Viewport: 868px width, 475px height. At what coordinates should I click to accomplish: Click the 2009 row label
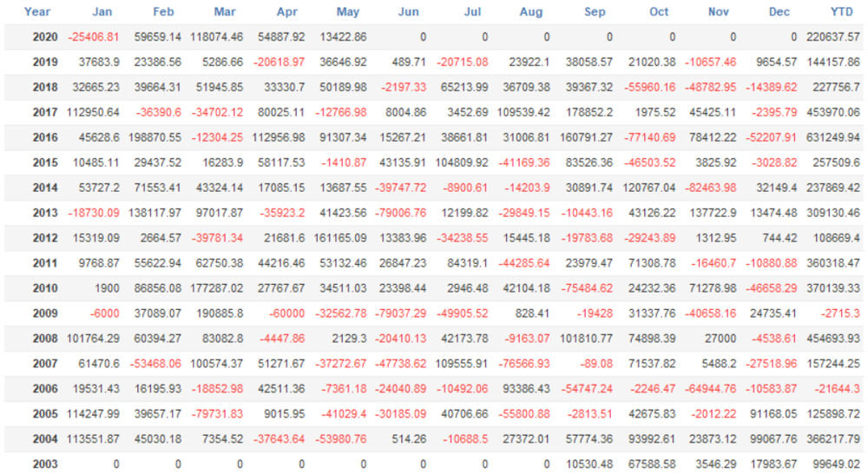pyautogui.click(x=44, y=313)
